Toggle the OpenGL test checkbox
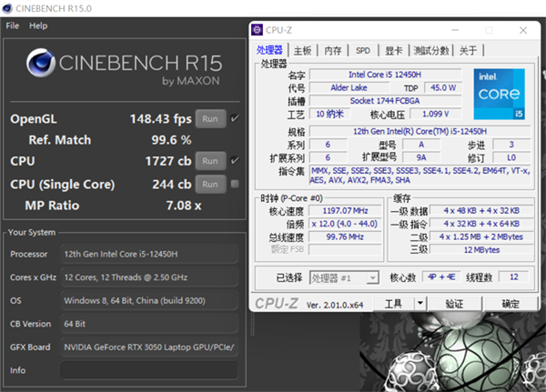 click(x=235, y=118)
